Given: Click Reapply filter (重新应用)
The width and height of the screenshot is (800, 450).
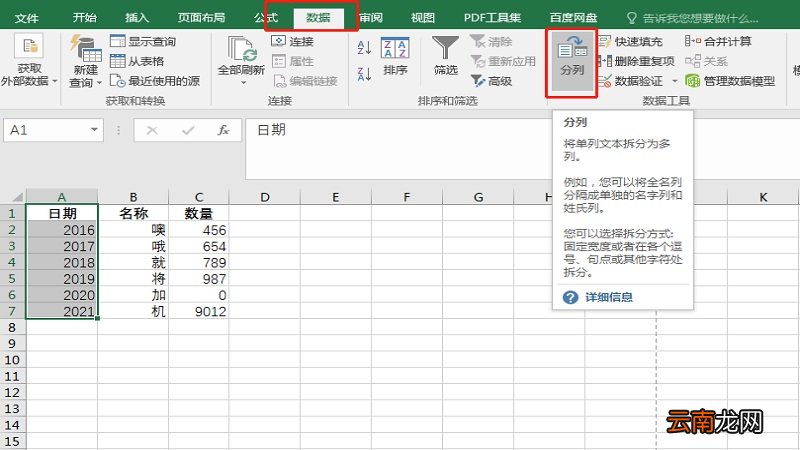Looking at the screenshot, I should coord(503,61).
